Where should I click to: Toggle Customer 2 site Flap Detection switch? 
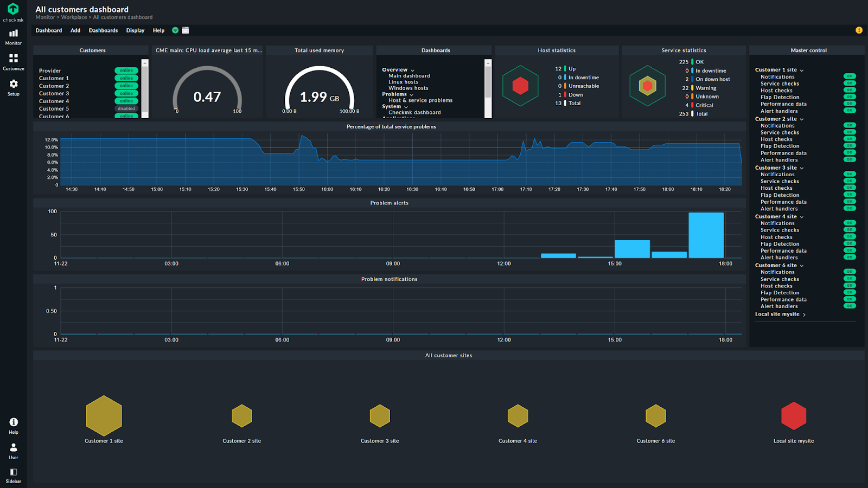[850, 146]
